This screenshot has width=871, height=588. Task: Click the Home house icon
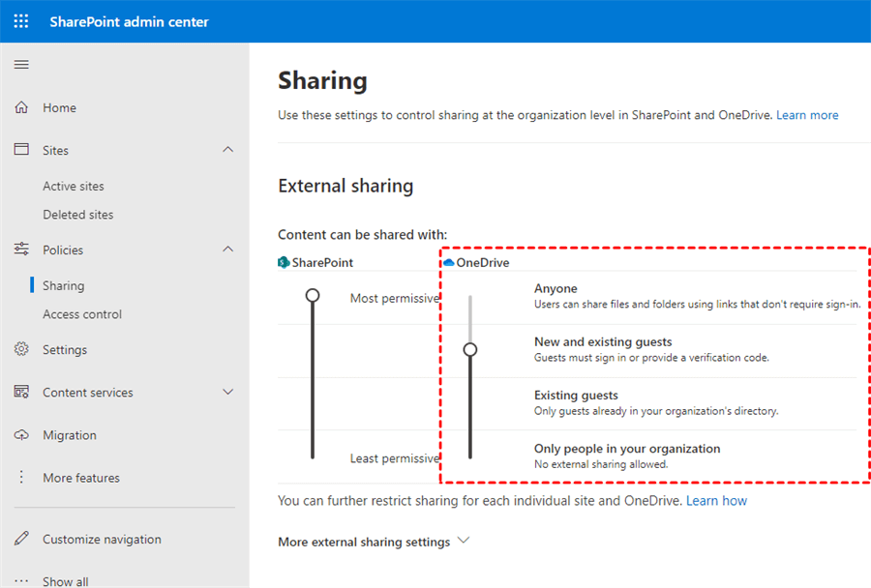tap(21, 107)
